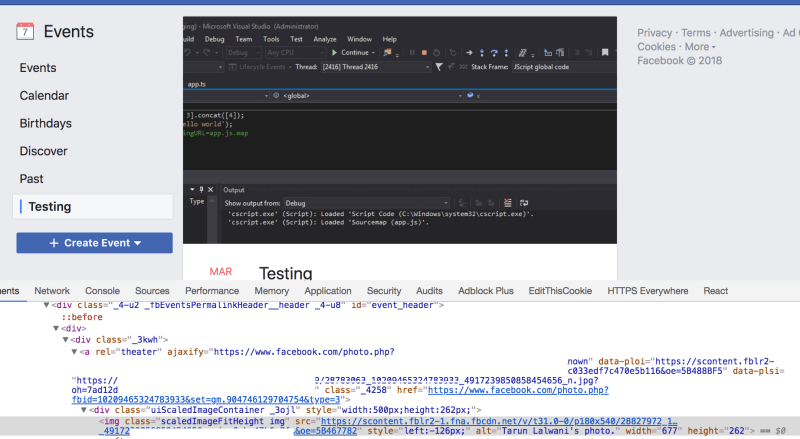Open the Adblock Plus tab
800x439 pixels.
pos(486,291)
